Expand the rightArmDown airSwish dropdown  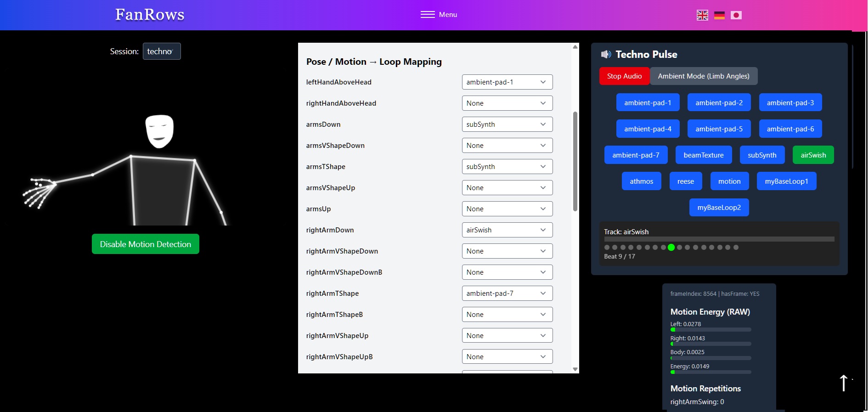[507, 230]
